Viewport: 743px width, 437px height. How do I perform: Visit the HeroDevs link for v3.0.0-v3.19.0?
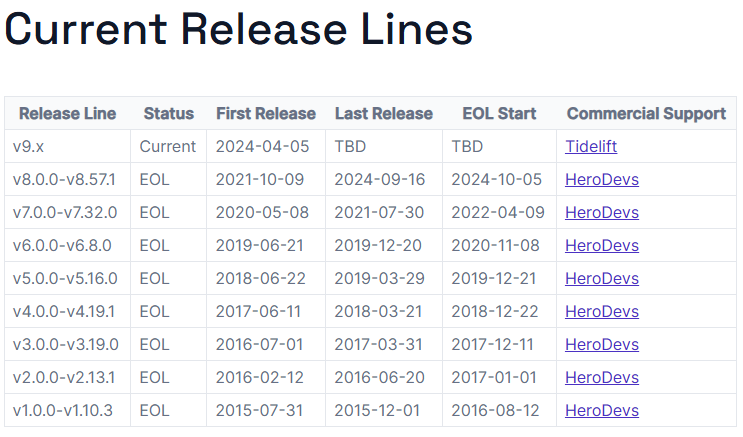(601, 345)
